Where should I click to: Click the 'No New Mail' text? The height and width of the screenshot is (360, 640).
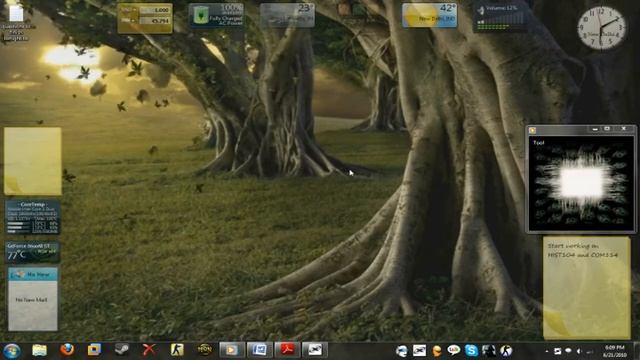click(31, 300)
